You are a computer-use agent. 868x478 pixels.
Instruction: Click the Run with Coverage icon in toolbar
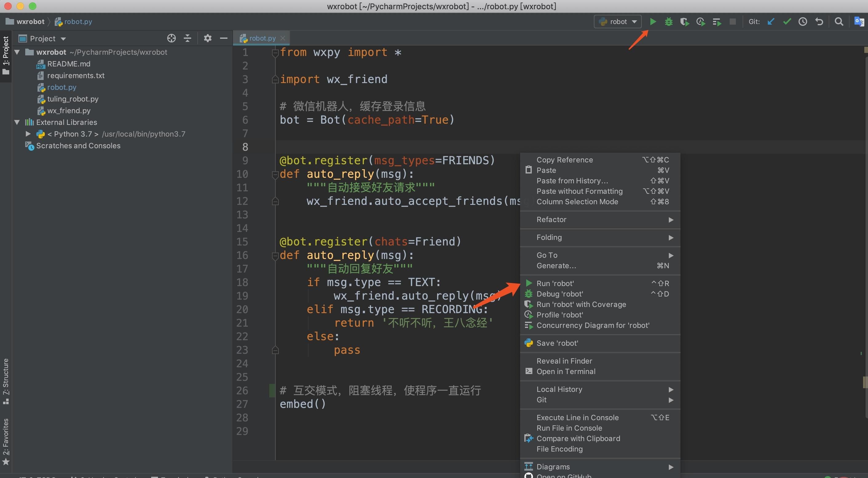point(683,22)
